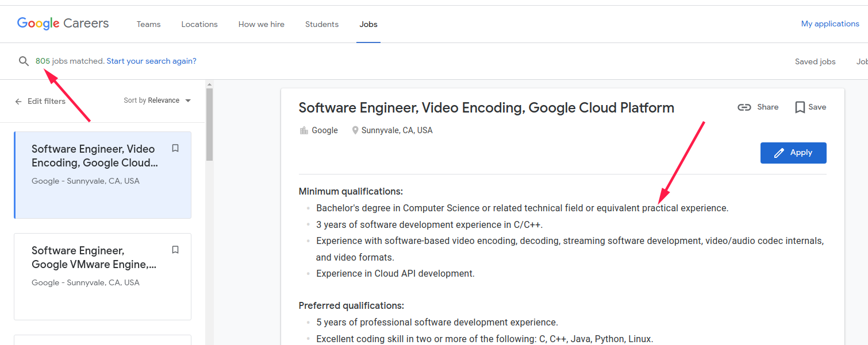The width and height of the screenshot is (868, 345).
Task: Click the search magnifier icon
Action: coord(24,61)
